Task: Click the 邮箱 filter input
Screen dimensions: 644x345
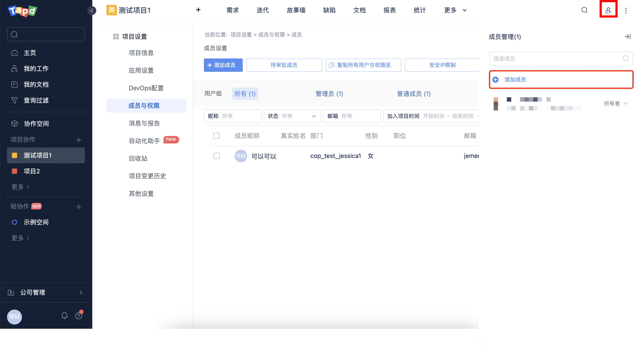Action: click(352, 116)
